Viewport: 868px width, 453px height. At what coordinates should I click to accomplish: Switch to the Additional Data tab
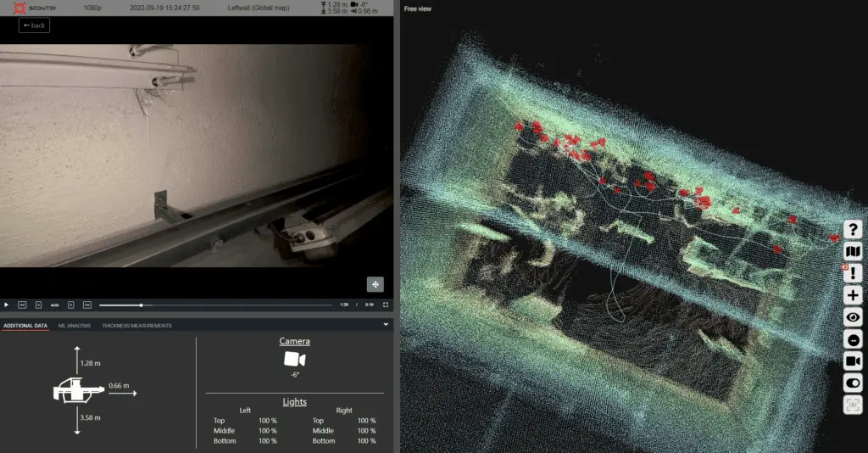tap(25, 326)
